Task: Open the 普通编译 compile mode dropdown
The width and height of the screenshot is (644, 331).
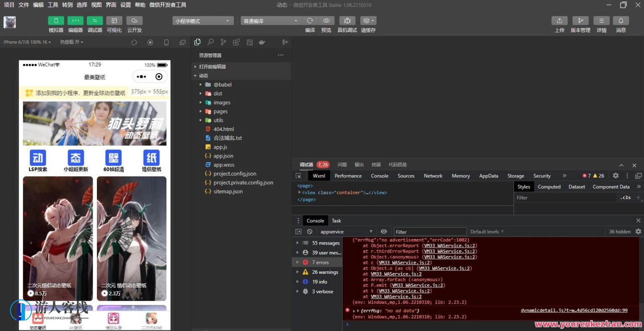Action: pos(271,21)
